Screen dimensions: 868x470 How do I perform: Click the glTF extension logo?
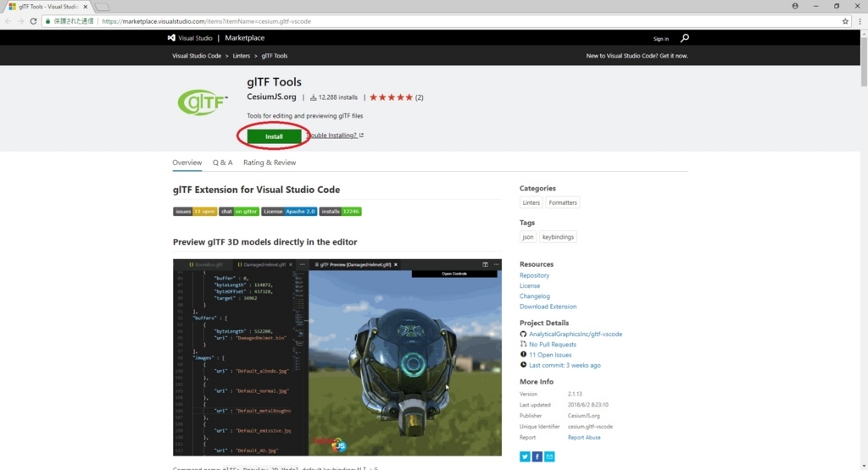(202, 102)
